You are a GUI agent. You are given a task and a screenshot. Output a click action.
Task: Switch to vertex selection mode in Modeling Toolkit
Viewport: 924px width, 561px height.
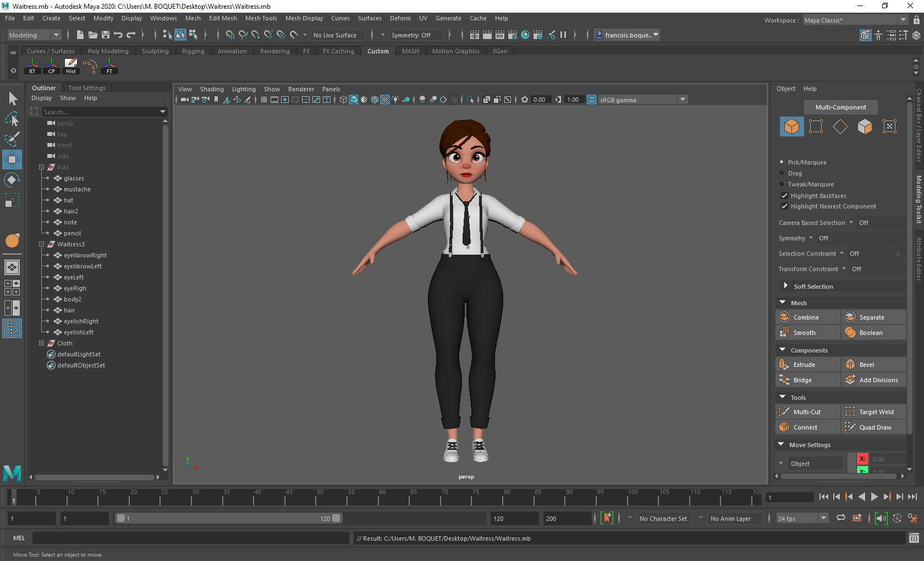(816, 127)
